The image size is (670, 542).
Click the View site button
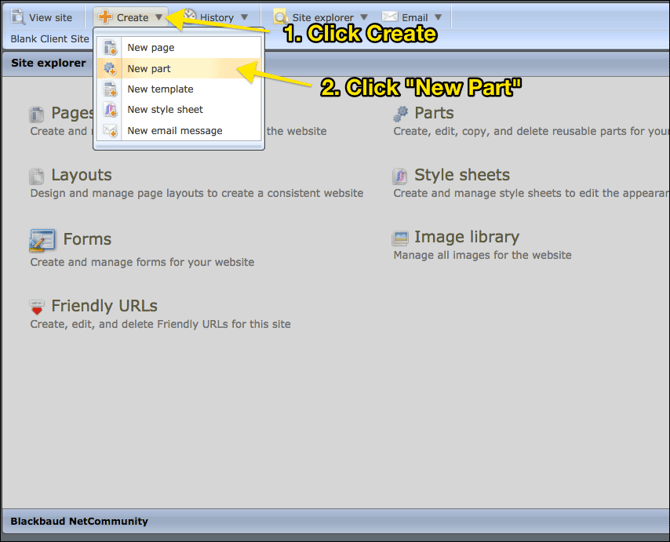click(42, 17)
